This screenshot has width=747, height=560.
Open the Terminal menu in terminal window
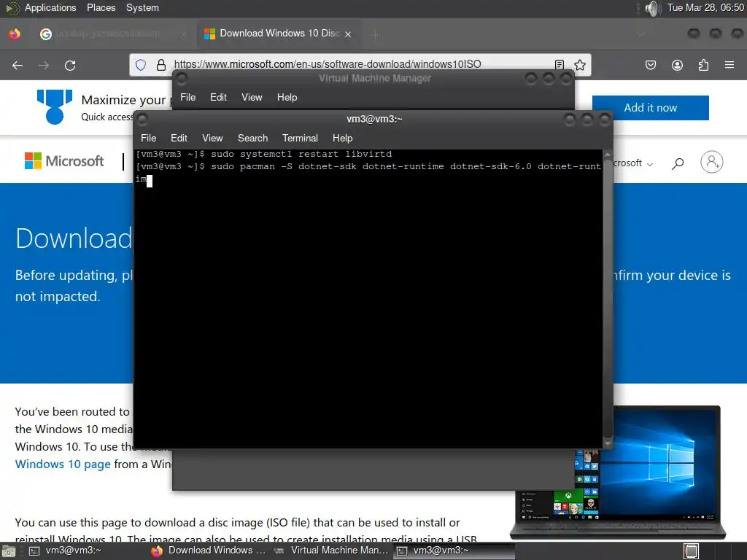point(300,138)
